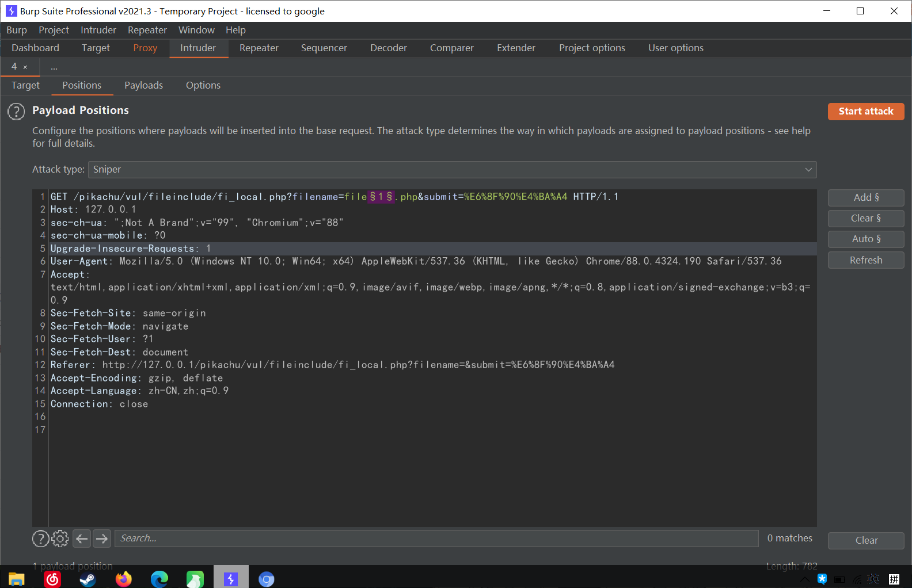The image size is (912, 588).
Task: Open the Project options tab
Action: pyautogui.click(x=592, y=48)
